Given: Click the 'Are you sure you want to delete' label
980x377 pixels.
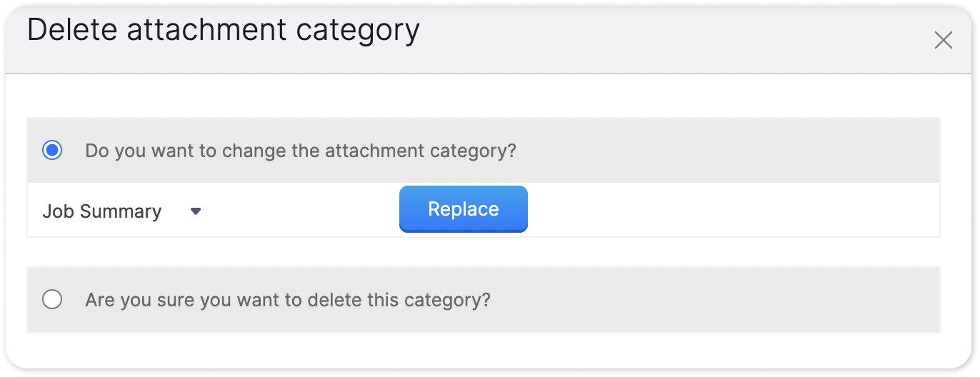Looking at the screenshot, I should [x=288, y=300].
